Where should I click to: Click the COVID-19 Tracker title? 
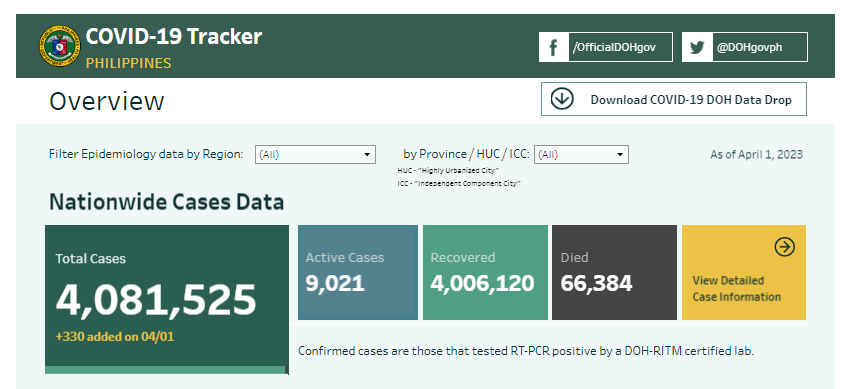click(174, 37)
